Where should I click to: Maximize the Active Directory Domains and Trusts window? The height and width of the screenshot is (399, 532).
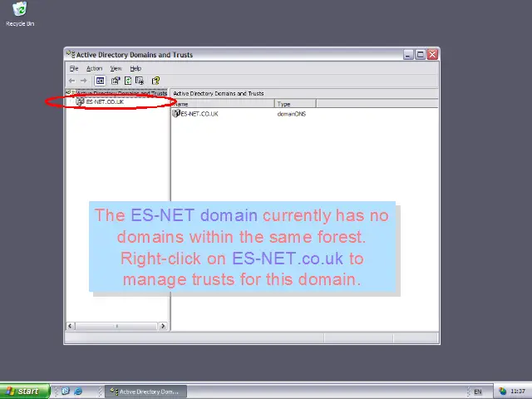421,54
